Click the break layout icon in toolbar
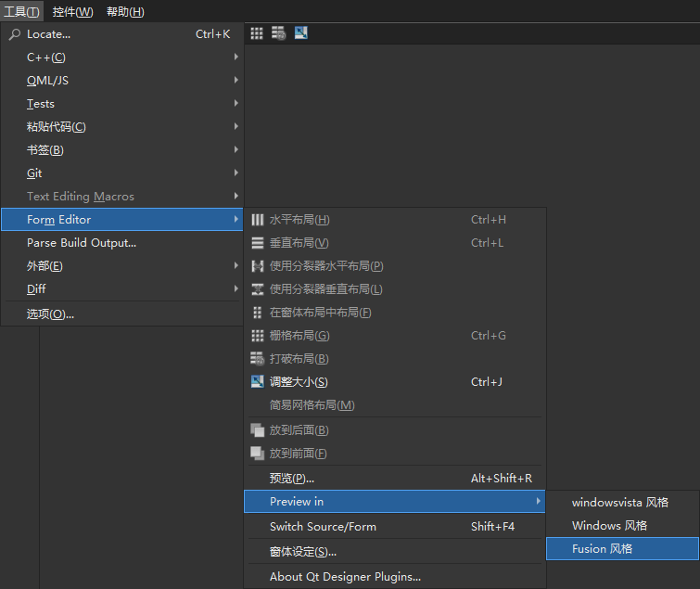Screen dimensions: 700x589 click(x=278, y=33)
